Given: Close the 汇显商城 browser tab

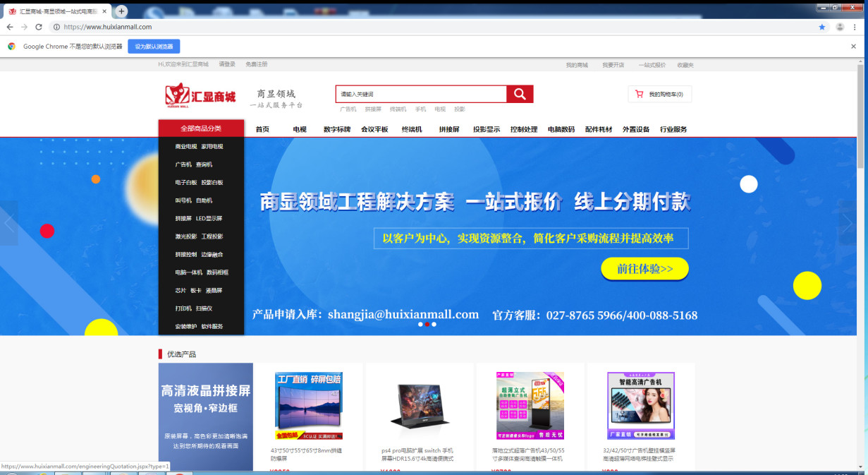Looking at the screenshot, I should 104,11.
